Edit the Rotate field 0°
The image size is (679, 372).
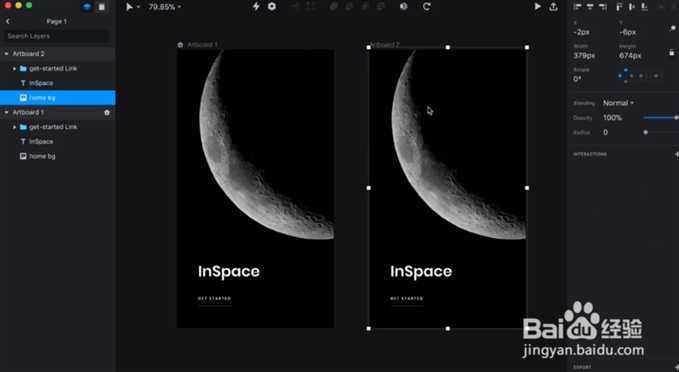[x=578, y=79]
